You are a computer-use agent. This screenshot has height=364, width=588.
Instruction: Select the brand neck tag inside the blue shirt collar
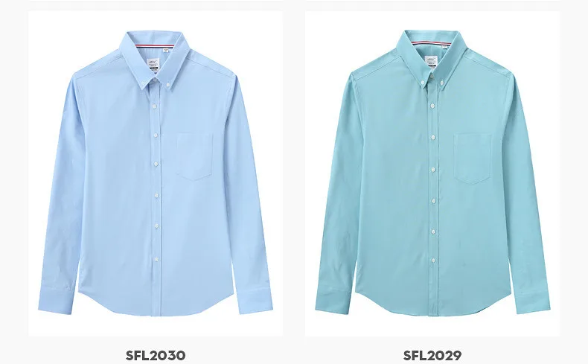154,65
